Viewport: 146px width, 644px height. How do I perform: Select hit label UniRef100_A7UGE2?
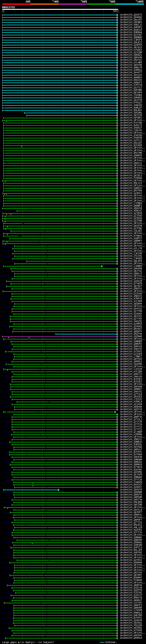(x=131, y=50)
